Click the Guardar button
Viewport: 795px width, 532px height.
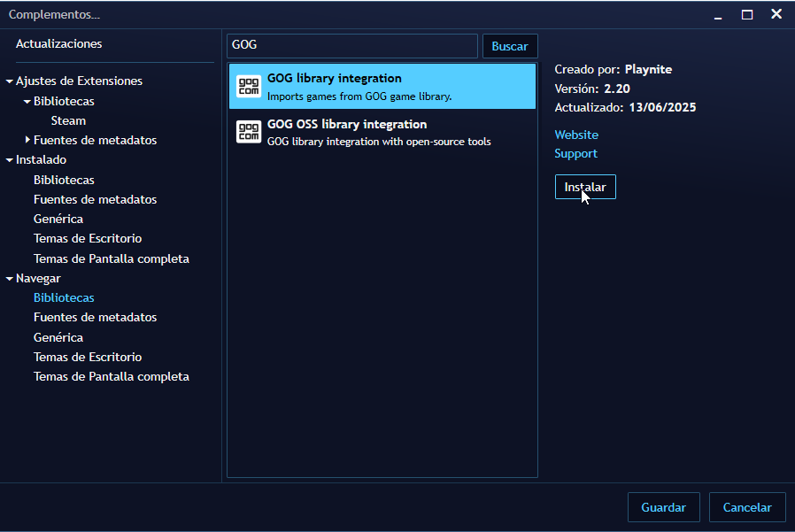click(x=663, y=507)
